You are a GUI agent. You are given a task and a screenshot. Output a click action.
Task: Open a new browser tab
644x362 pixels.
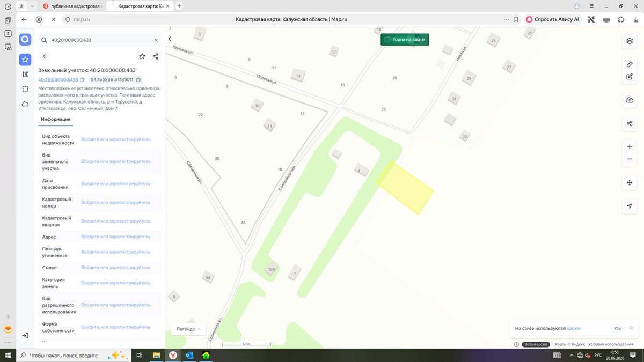[x=179, y=6]
